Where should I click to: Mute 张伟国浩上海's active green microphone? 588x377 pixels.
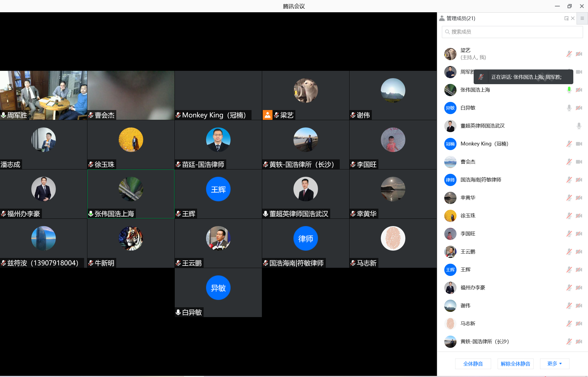coord(569,90)
